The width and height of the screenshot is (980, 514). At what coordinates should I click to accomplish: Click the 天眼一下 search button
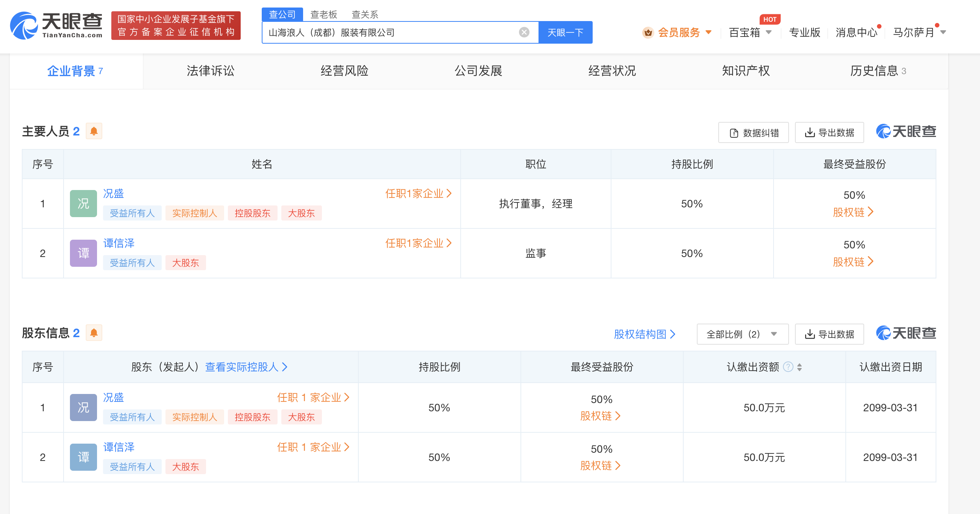(565, 32)
